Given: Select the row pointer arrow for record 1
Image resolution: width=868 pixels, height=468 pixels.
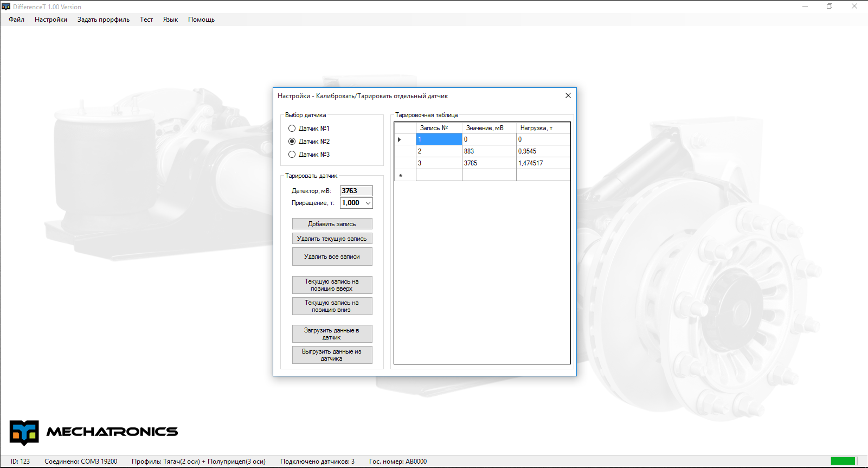Looking at the screenshot, I should coord(400,139).
